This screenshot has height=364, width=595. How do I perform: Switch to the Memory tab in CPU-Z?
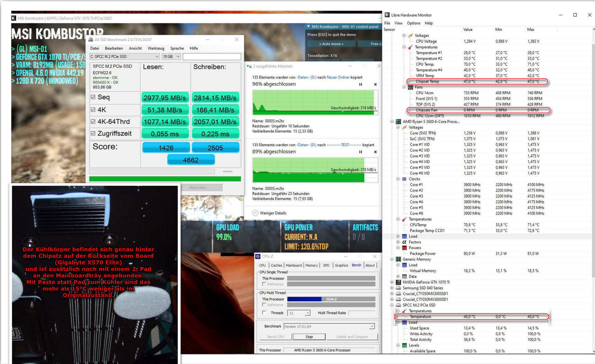click(x=312, y=265)
